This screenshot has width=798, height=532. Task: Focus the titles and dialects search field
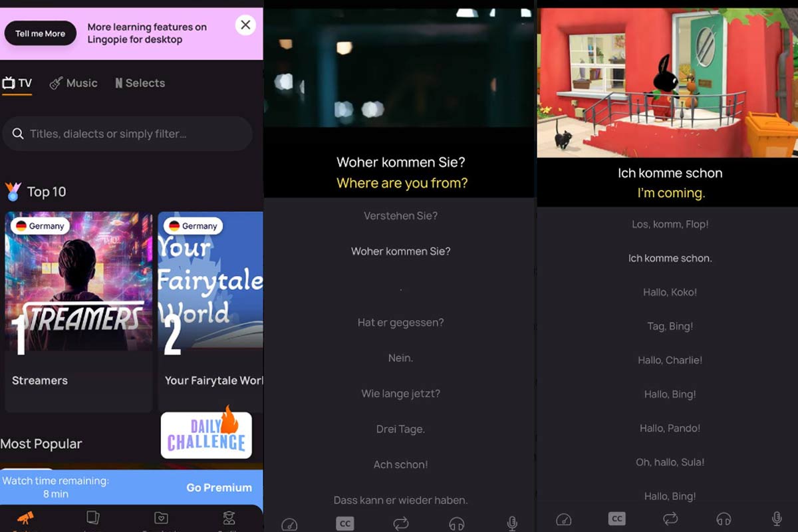pos(128,134)
